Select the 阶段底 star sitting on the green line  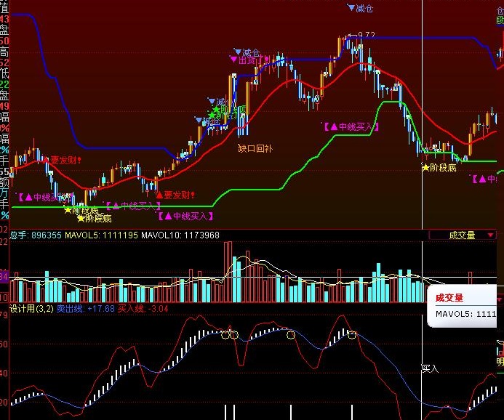tap(81, 210)
